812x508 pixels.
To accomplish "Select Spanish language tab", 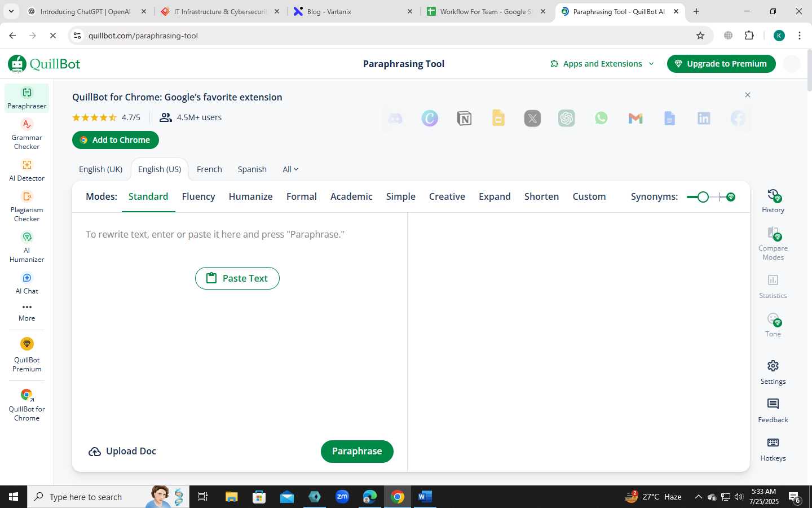I will [252, 169].
